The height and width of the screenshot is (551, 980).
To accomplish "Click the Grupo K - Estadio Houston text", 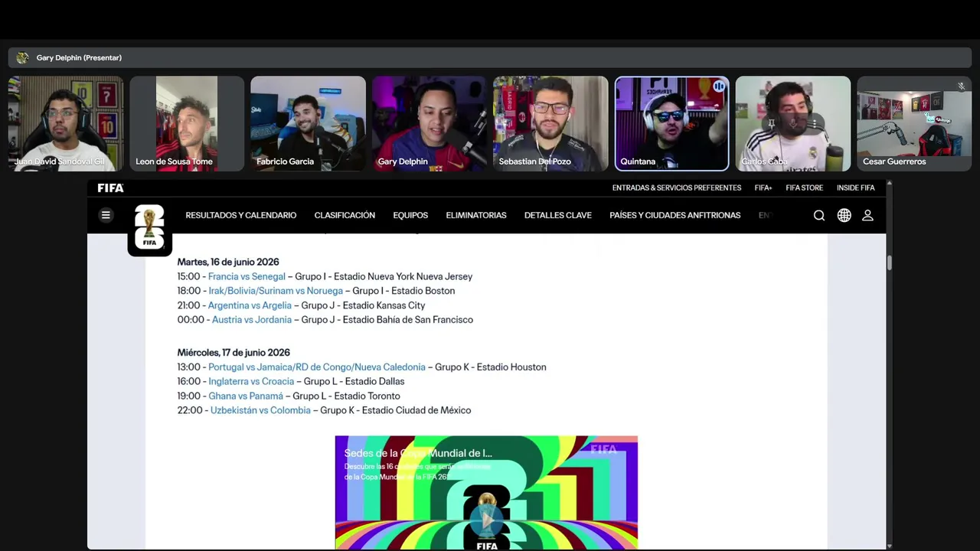I will click(x=491, y=367).
